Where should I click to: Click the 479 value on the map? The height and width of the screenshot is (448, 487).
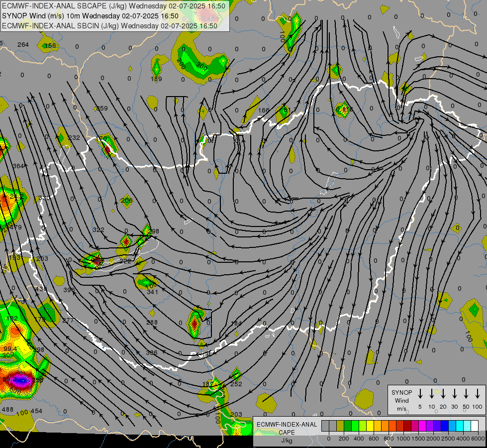[15, 227]
